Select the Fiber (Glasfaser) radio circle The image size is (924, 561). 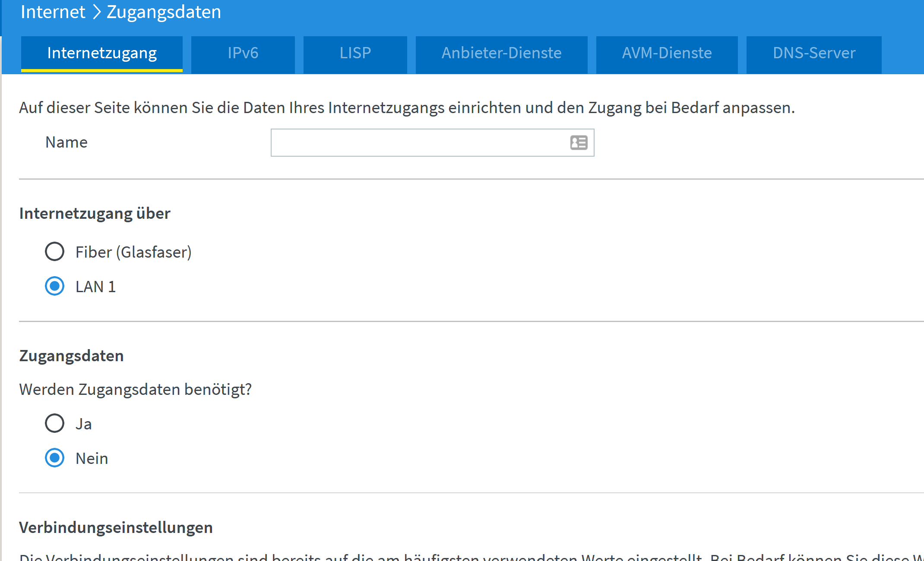coord(55,252)
